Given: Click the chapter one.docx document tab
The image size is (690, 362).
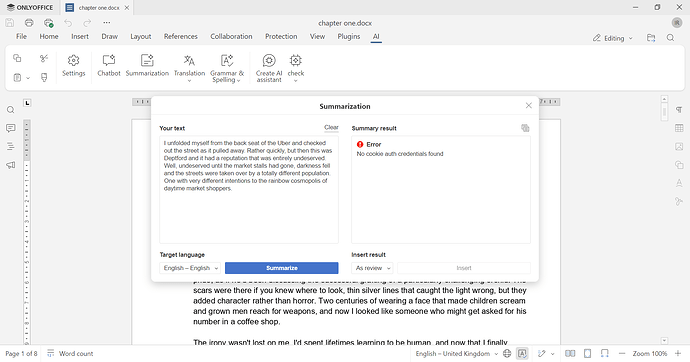Looking at the screenshot, I should (97, 7).
